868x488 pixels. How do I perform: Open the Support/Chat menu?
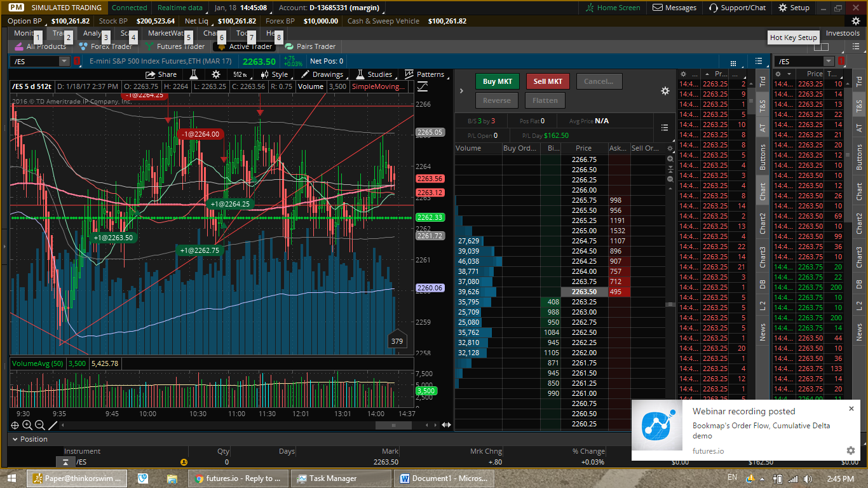(x=737, y=8)
